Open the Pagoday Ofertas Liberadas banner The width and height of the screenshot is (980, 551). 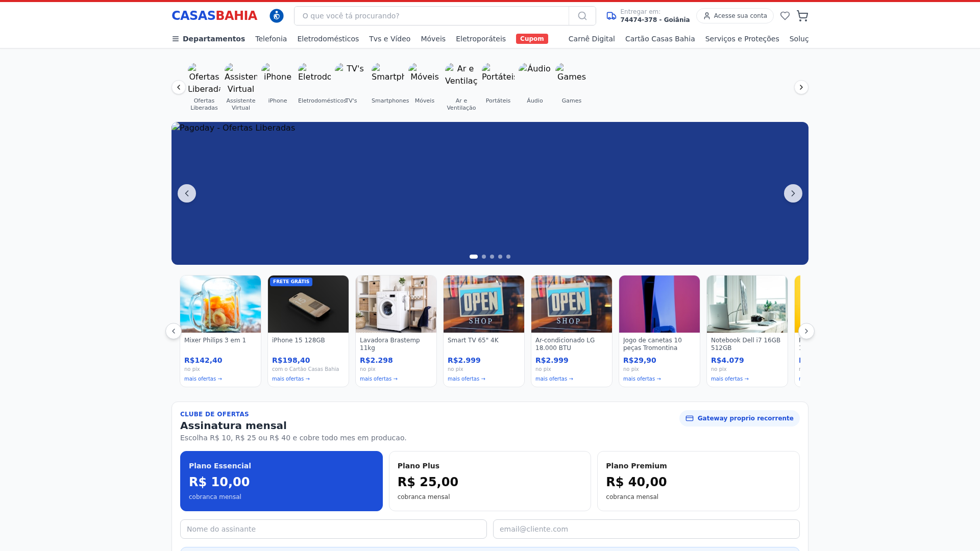point(490,193)
